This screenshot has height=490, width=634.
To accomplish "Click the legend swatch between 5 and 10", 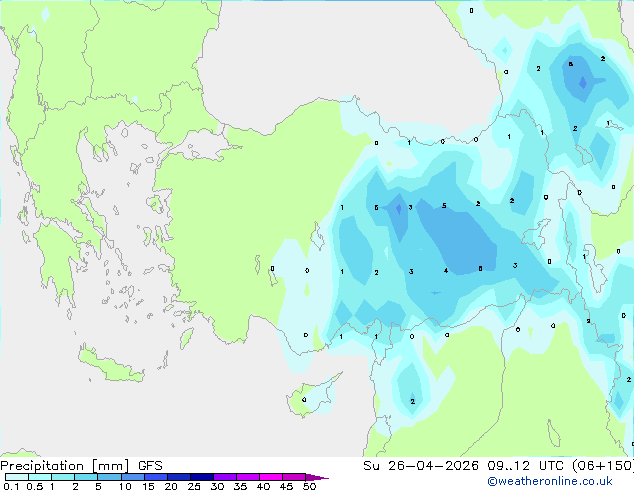I will [109, 477].
